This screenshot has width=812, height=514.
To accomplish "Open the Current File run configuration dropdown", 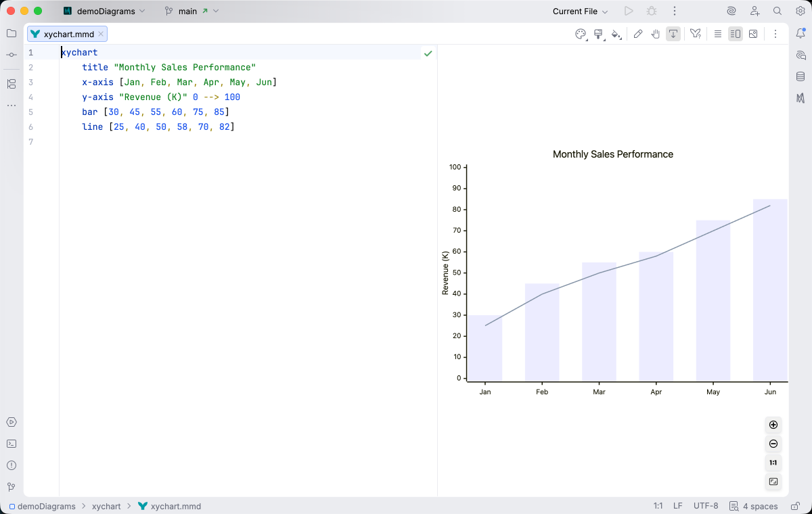I will (580, 11).
